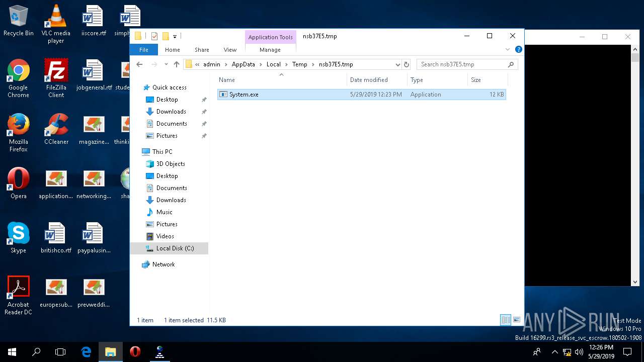Select Network in navigation pane
The image size is (644, 362).
[164, 264]
